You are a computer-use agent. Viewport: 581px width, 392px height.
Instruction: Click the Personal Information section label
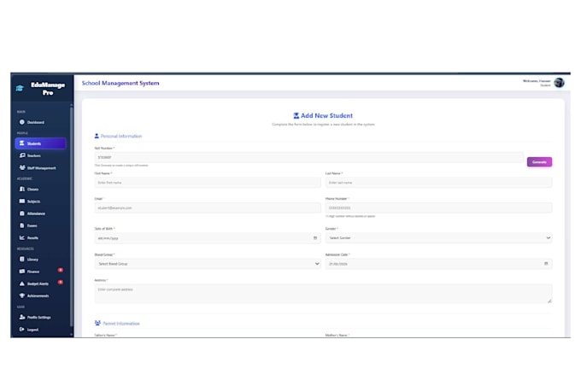click(121, 136)
